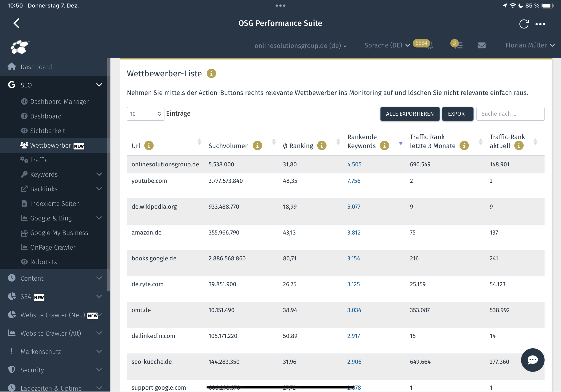561x392 pixels.
Task: Show info icon next to Suchvolumen column
Action: click(257, 146)
